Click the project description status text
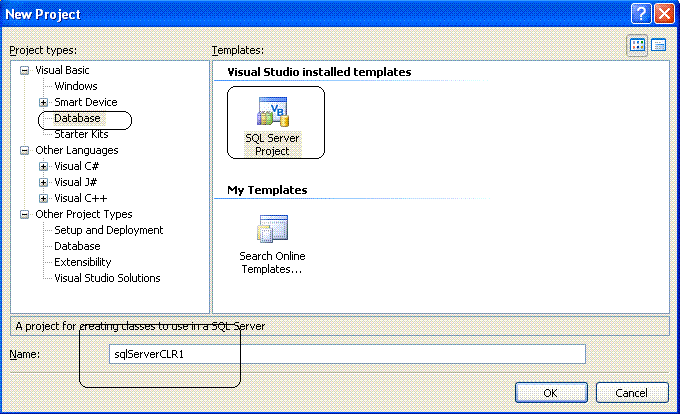Image resolution: width=680 pixels, height=414 pixels. [x=140, y=326]
